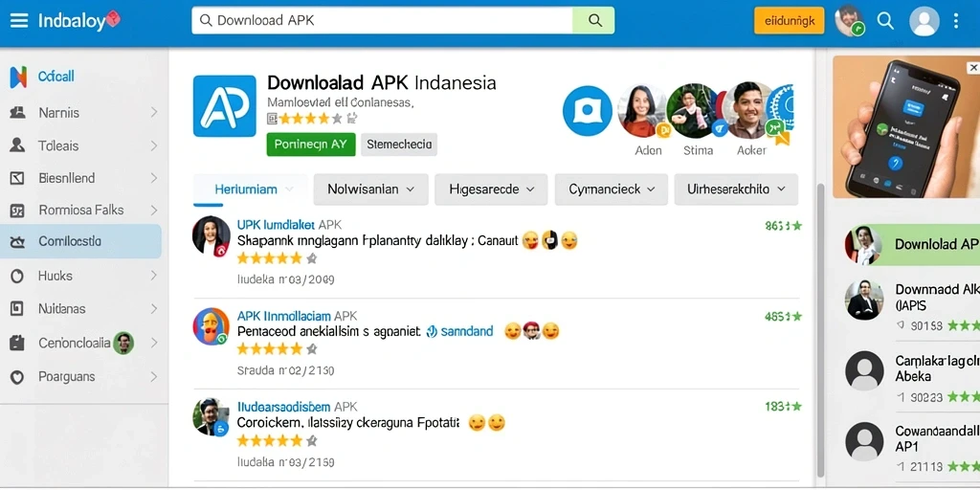The height and width of the screenshot is (490, 980).
Task: Focus the Download APK search field
Action: point(383,21)
